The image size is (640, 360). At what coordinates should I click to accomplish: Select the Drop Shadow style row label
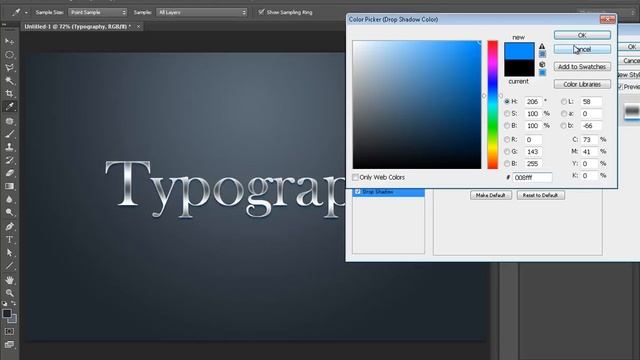coord(378,191)
